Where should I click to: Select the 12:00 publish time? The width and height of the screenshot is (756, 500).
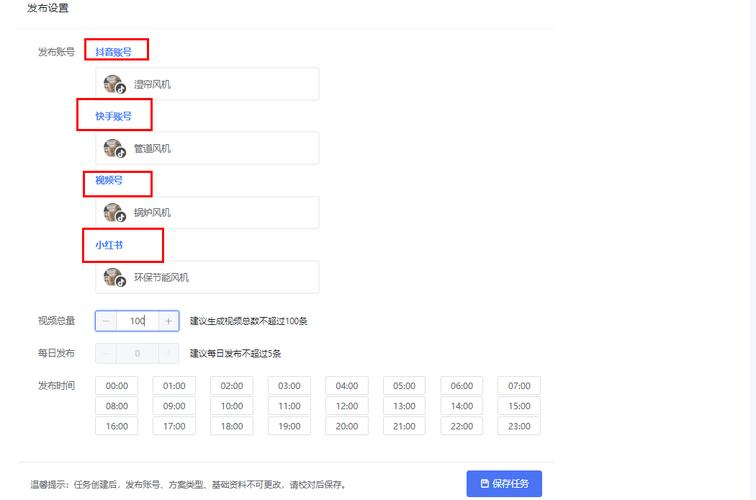[x=347, y=406]
